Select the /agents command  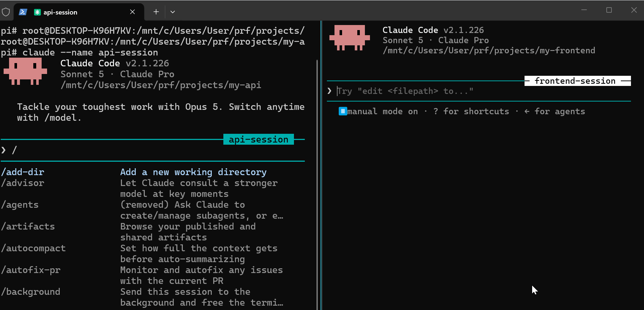[x=20, y=205]
